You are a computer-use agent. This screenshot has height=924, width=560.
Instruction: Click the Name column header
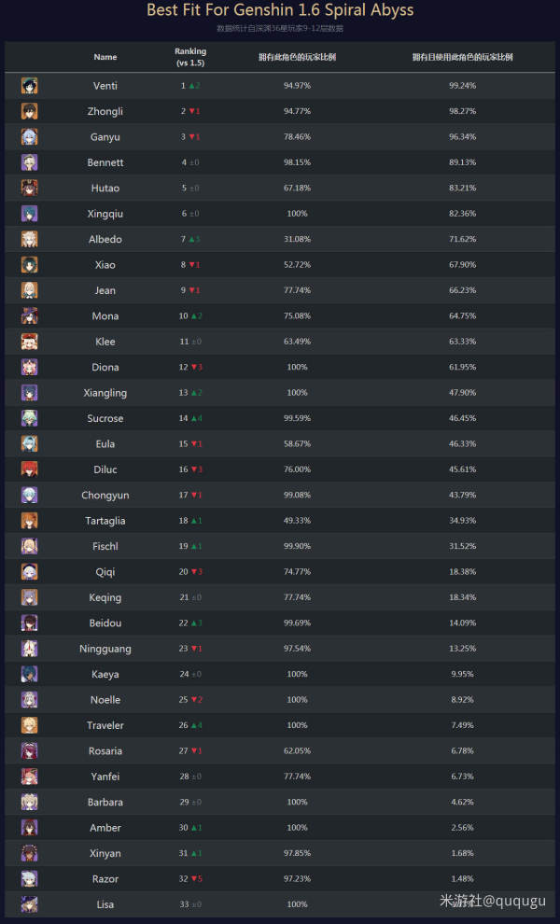pos(105,57)
